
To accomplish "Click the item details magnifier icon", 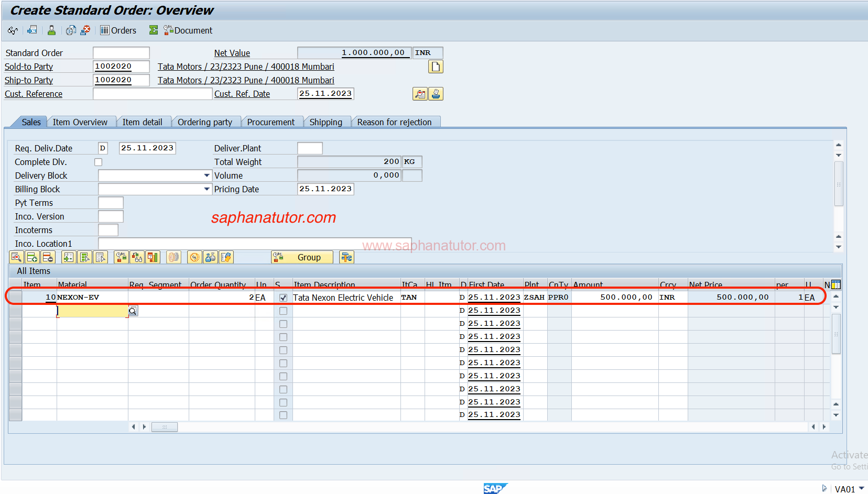I will click(16, 257).
